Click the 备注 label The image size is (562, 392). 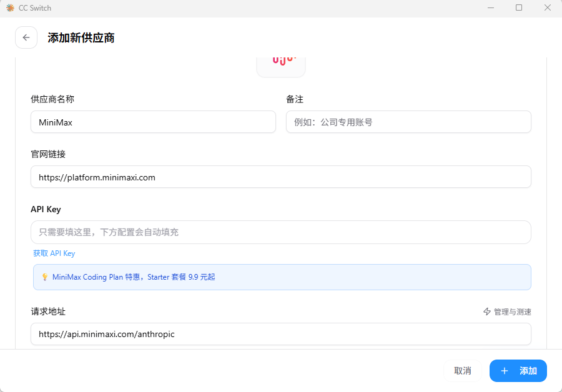tap(295, 99)
